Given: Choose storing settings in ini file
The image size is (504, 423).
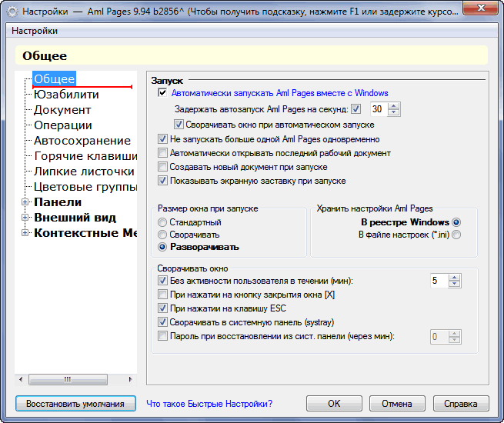Looking at the screenshot, I should click(456, 235).
